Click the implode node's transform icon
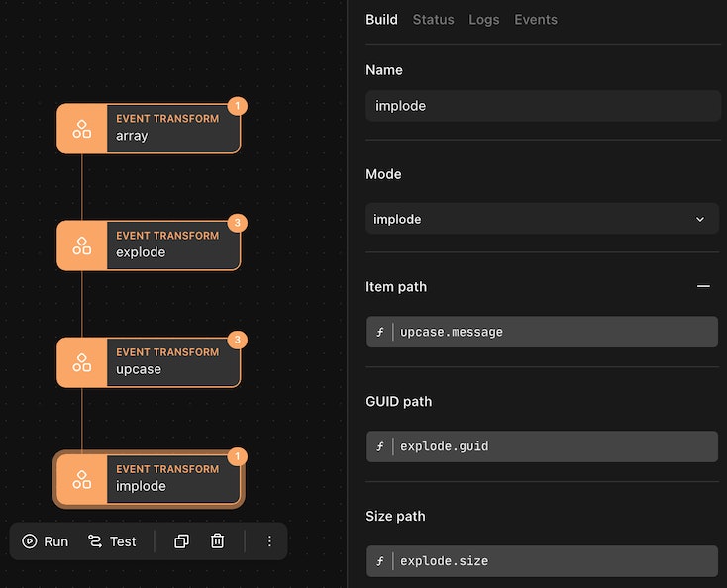 pyautogui.click(x=82, y=479)
